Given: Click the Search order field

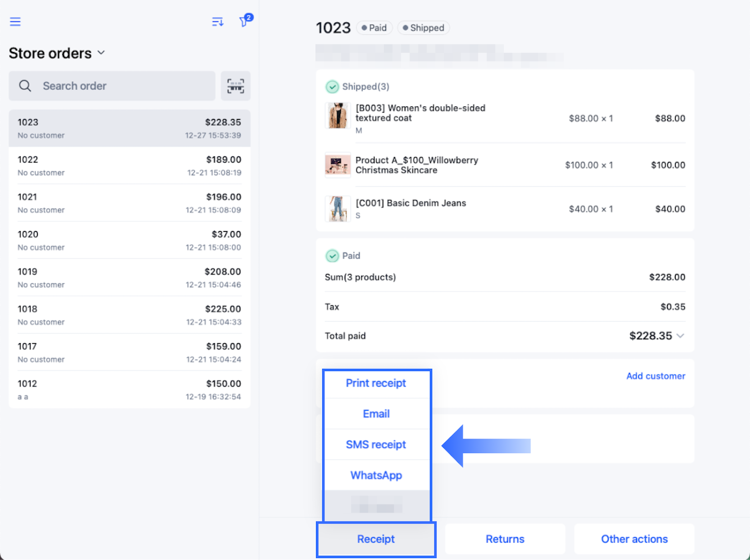Looking at the screenshot, I should (112, 86).
